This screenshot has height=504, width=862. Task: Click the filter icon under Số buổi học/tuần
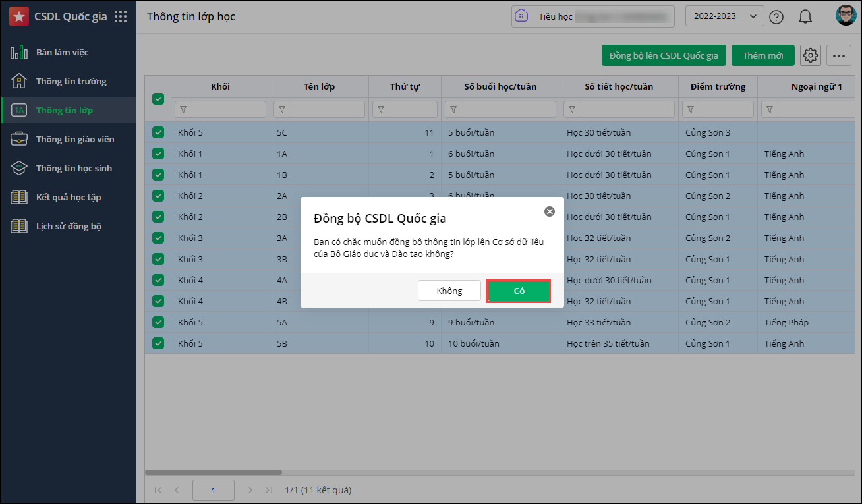click(x=453, y=109)
